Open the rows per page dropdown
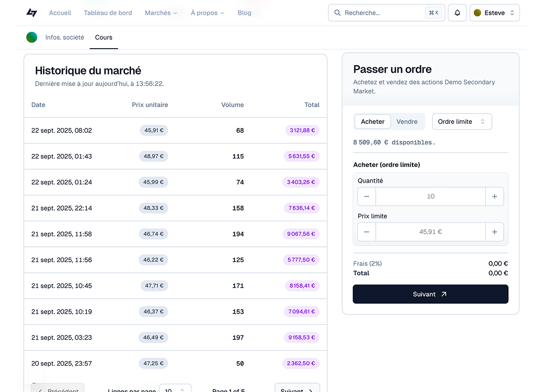Viewport: 543px width, 392px height. pyautogui.click(x=175, y=388)
